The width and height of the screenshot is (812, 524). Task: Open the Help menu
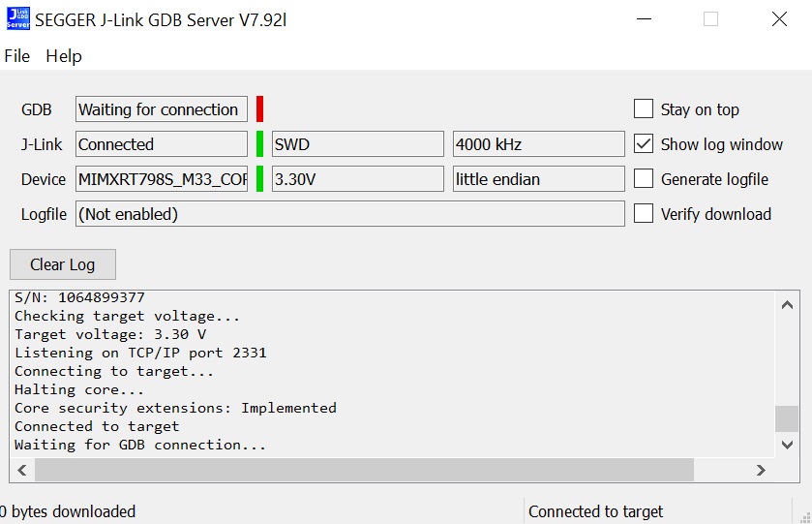[x=64, y=56]
